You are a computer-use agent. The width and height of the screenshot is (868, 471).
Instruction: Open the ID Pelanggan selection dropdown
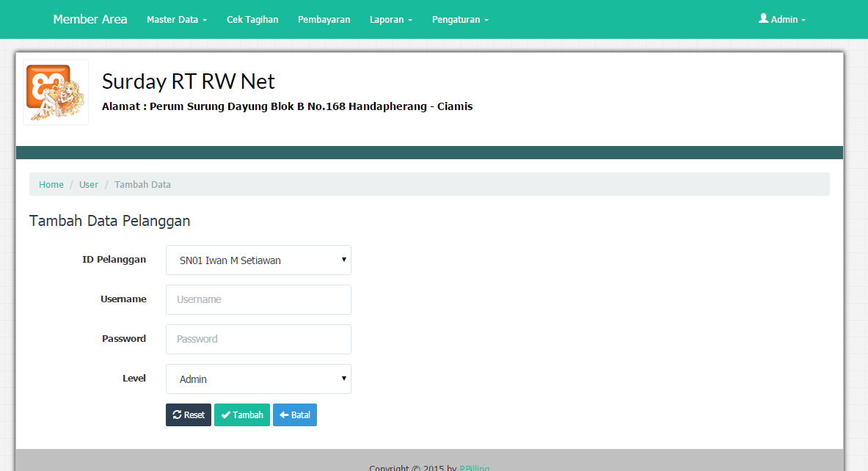(258, 260)
